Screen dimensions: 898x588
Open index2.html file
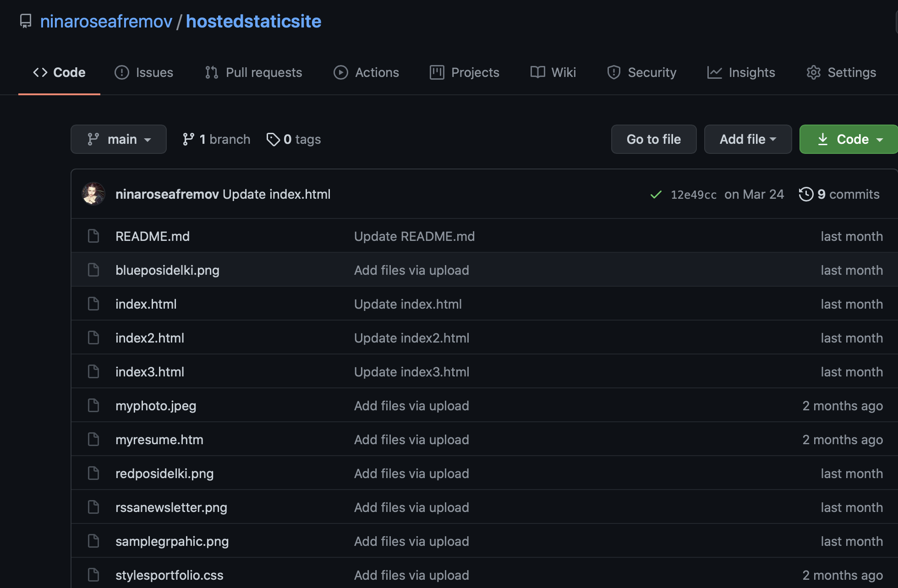coord(150,338)
